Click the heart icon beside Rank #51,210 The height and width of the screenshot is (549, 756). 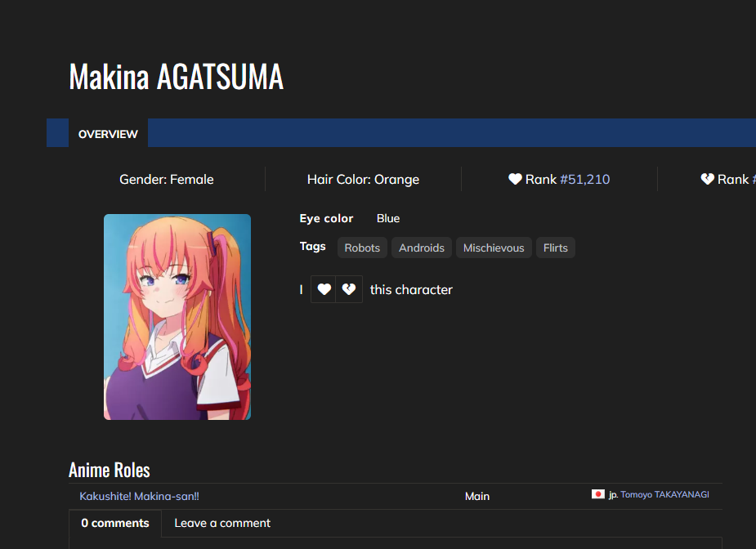click(x=515, y=179)
